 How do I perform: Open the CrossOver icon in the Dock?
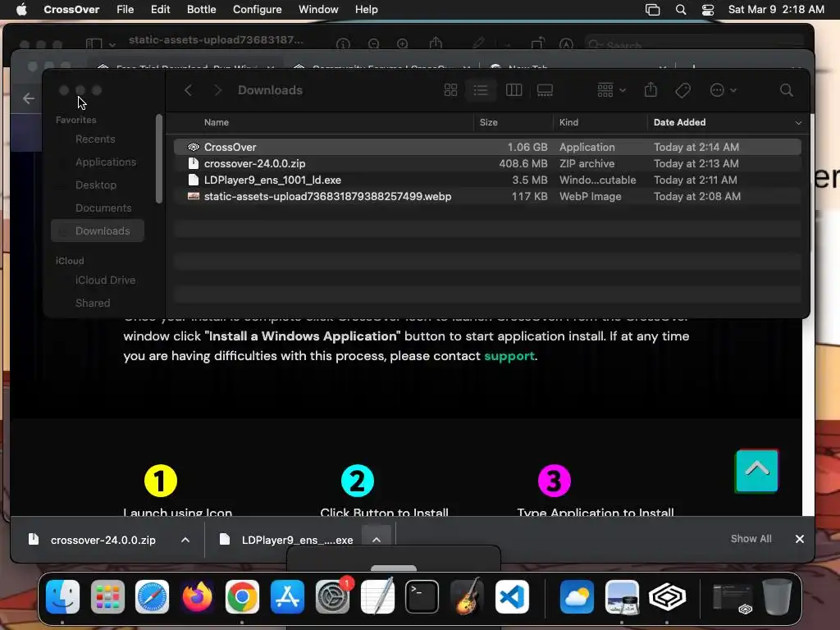pyautogui.click(x=667, y=596)
